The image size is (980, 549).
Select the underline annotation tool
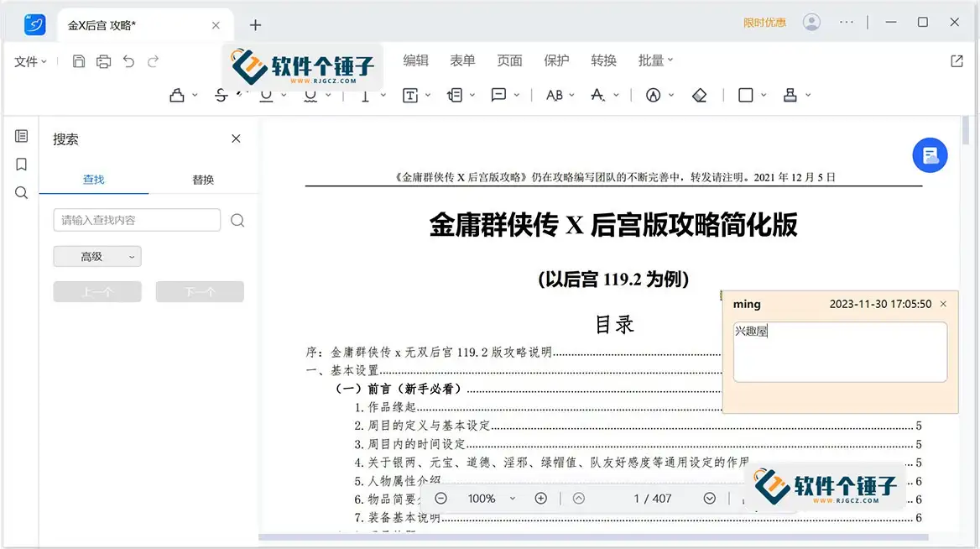tap(267, 95)
